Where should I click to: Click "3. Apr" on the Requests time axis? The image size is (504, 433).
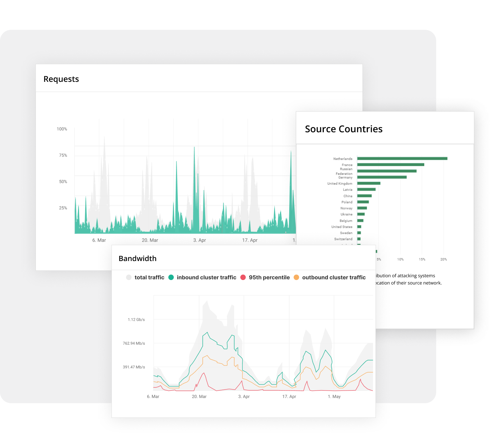(x=200, y=240)
